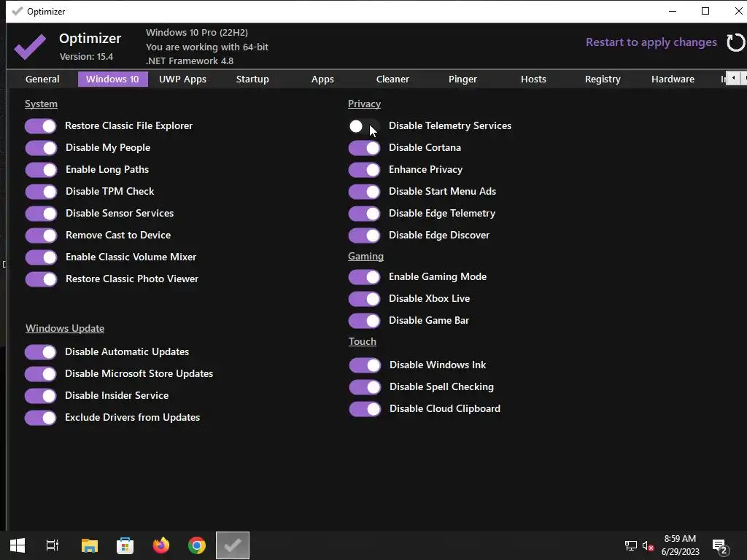Viewport: 747px width, 560px height.
Task: Launch File Explorer from the taskbar
Action: pyautogui.click(x=89, y=545)
